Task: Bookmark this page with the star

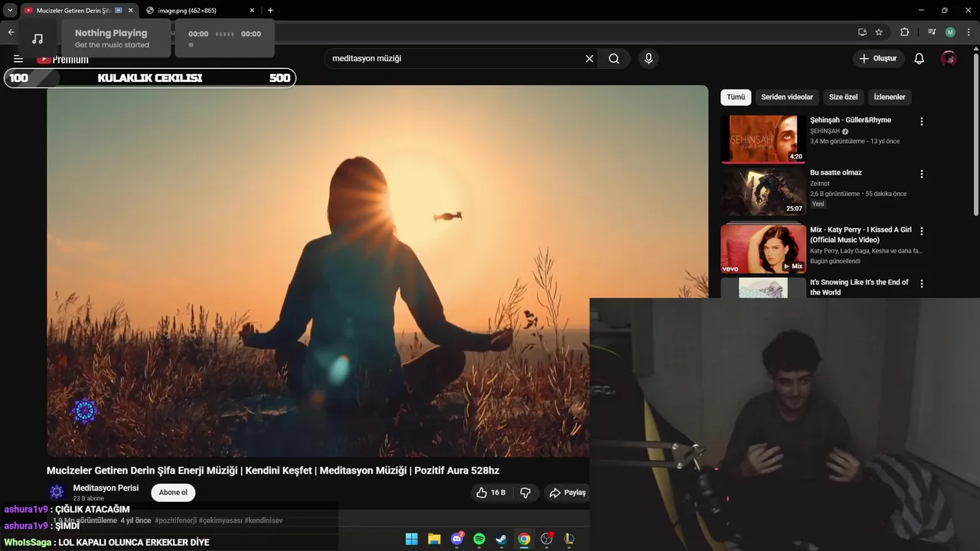Action: [879, 32]
